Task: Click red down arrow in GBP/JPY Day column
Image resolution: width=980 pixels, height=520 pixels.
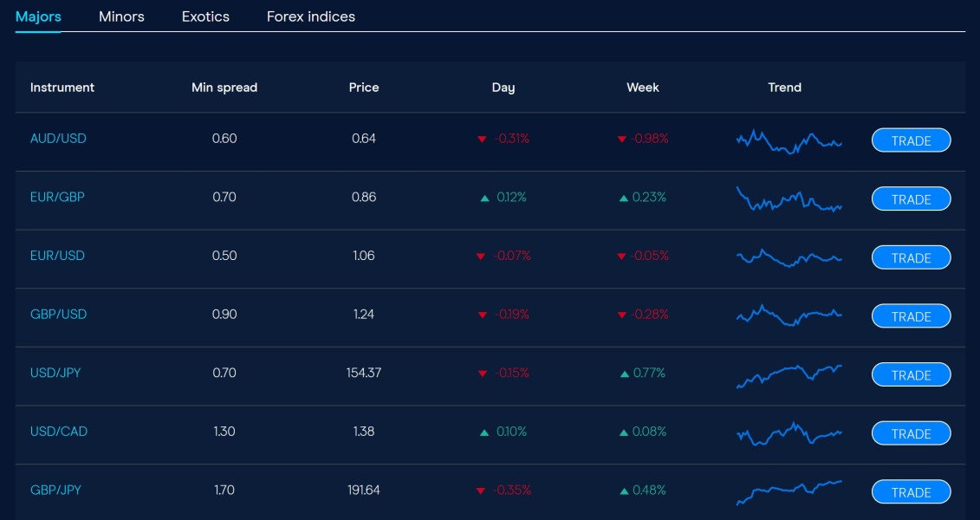Action: click(x=482, y=491)
